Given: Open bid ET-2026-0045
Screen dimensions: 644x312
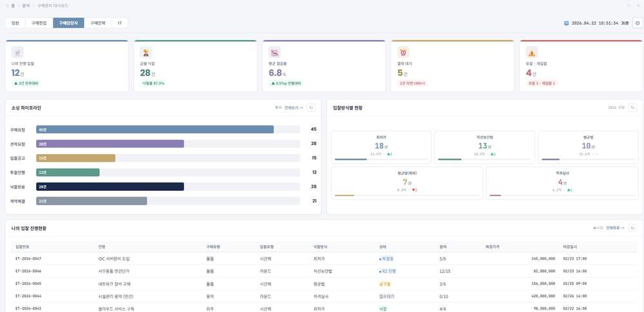Looking at the screenshot, I should pyautogui.click(x=28, y=284).
